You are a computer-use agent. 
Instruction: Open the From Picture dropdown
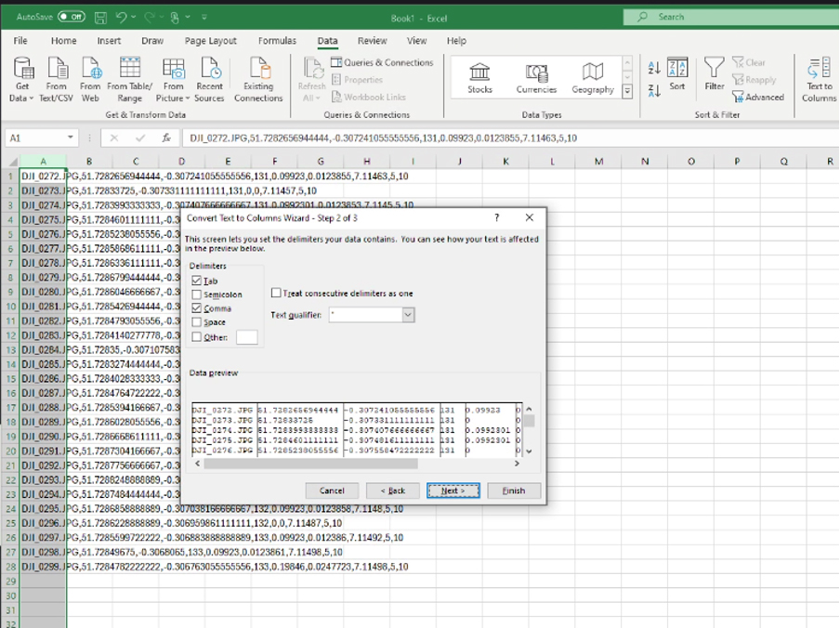coord(173,79)
